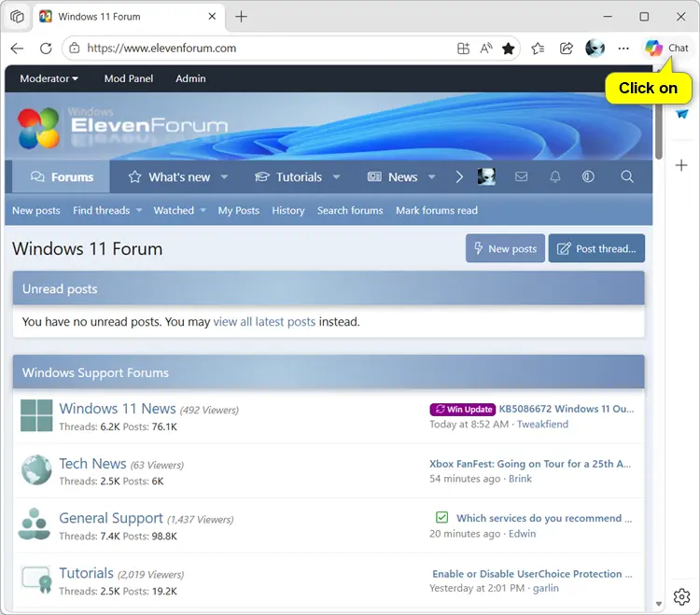Open the Favorites list icon
Image resolution: width=700 pixels, height=615 pixels.
click(538, 49)
